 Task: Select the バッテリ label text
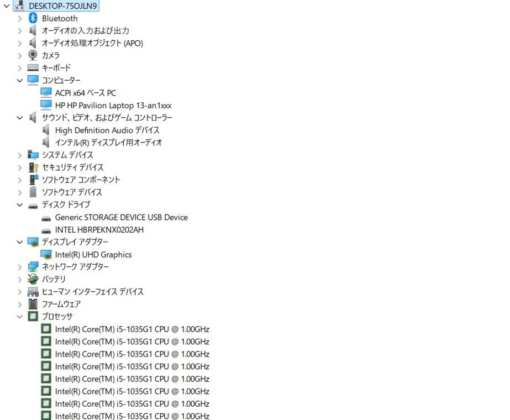[54, 279]
